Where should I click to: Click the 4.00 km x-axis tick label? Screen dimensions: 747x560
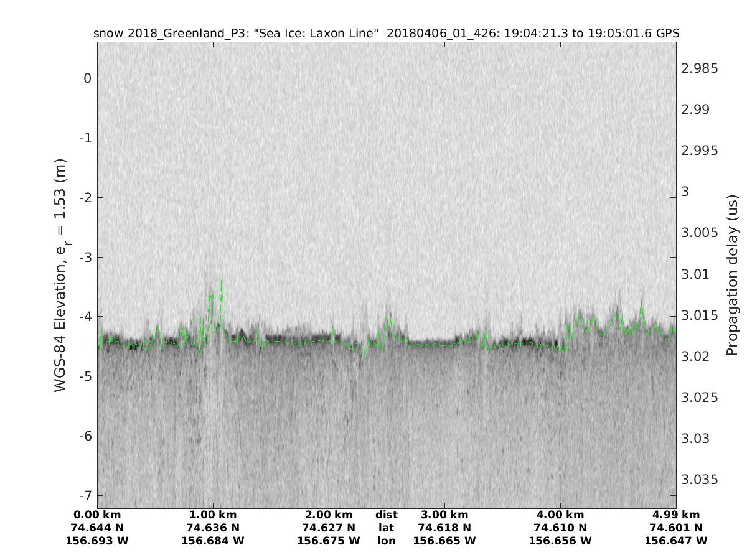[560, 515]
